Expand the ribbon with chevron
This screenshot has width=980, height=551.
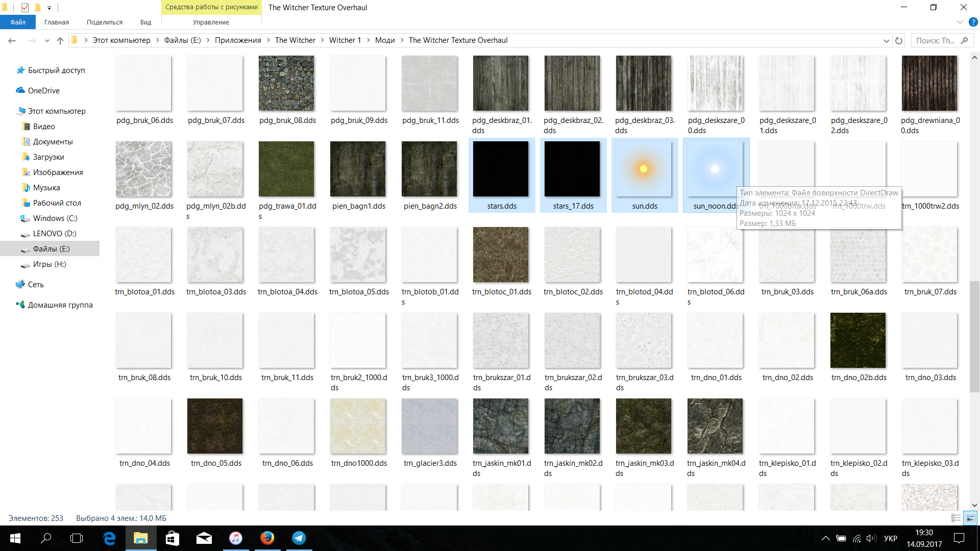pyautogui.click(x=960, y=22)
